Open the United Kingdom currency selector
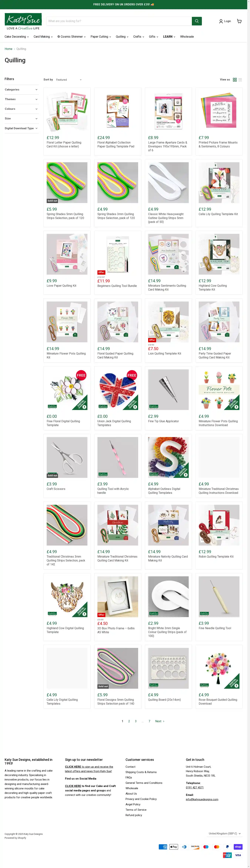 [224, 833]
